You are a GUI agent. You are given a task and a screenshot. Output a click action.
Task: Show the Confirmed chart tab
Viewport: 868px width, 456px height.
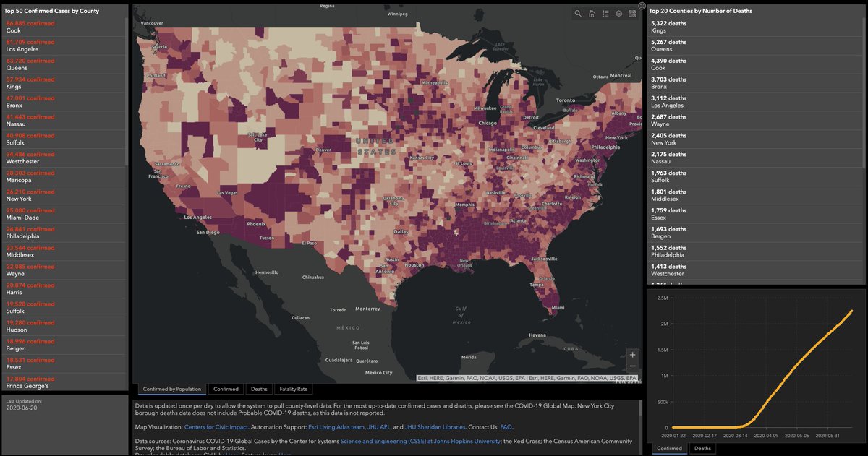tap(669, 449)
